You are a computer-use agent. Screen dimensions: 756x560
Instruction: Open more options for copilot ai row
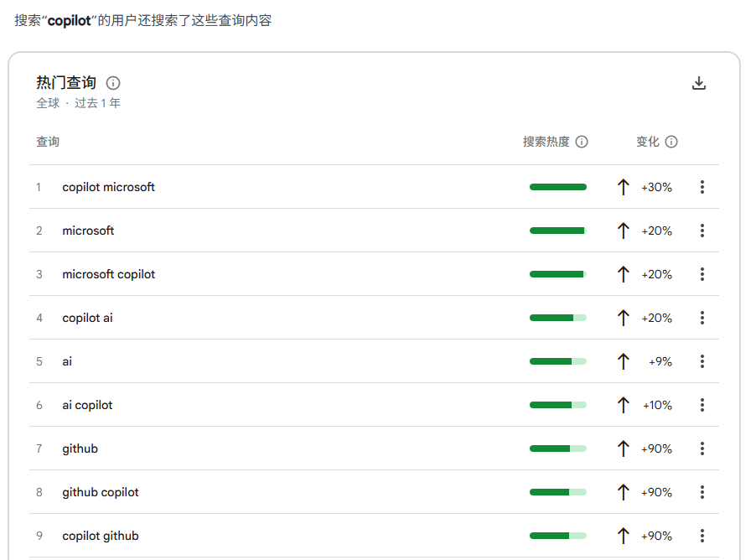702,318
